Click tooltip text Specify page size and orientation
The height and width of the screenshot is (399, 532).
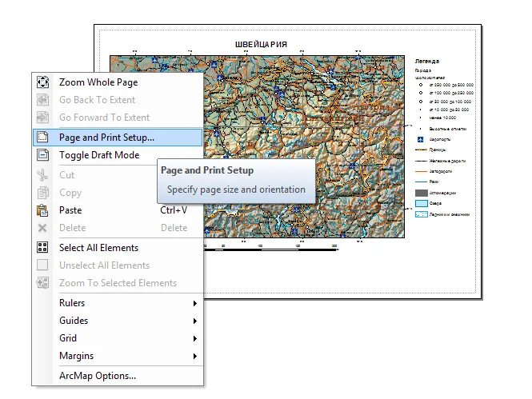236,190
